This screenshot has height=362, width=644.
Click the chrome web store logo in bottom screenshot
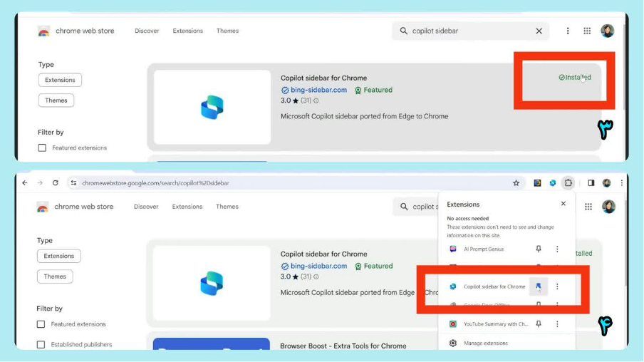(43, 207)
